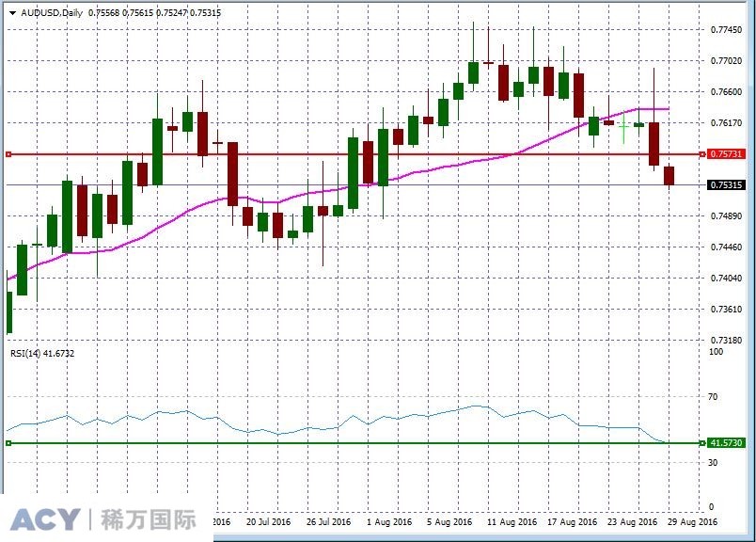Click the 0.73180 price scale value
The width and height of the screenshot is (756, 542).
726,341
